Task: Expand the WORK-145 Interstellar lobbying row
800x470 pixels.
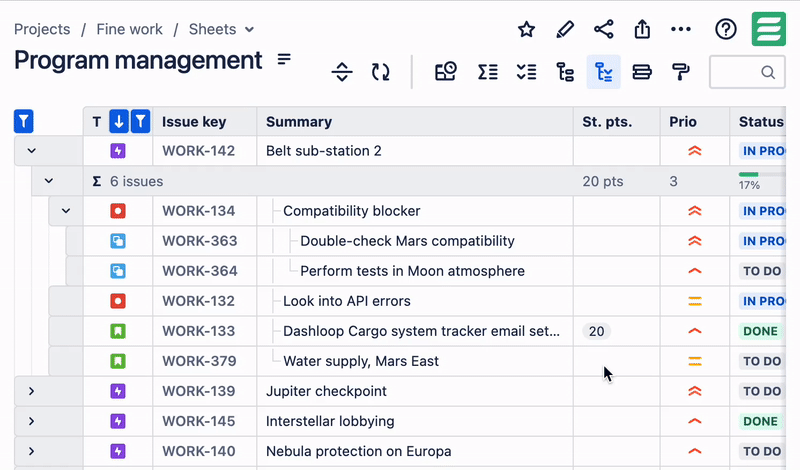Action: [32, 421]
